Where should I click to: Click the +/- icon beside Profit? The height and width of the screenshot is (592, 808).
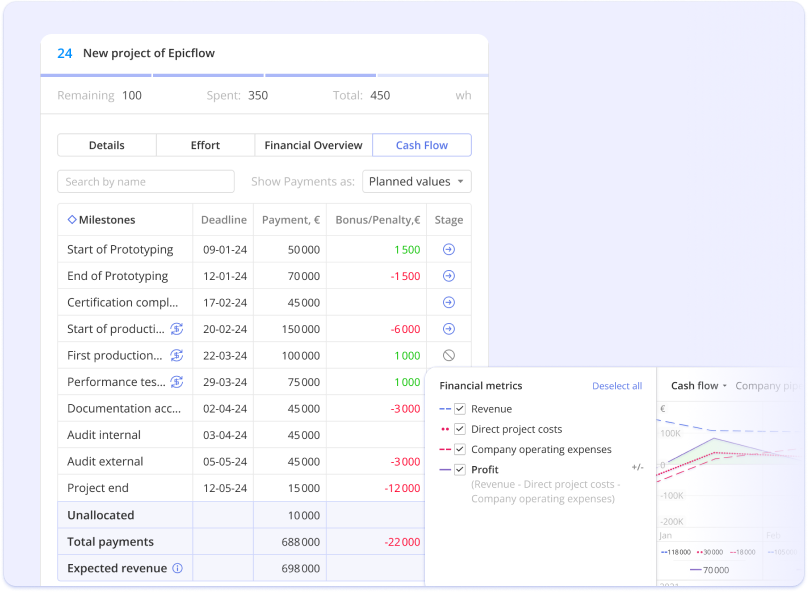[x=637, y=467]
